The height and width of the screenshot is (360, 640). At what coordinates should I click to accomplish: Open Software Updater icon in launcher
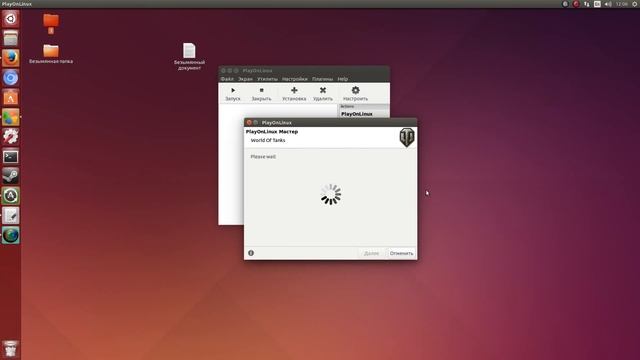pos(11,196)
